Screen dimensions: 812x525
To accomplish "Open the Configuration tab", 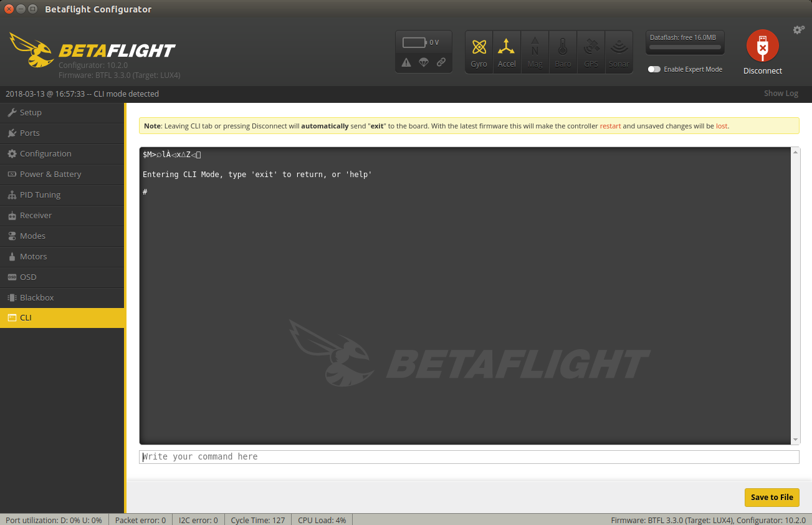I will (62, 154).
